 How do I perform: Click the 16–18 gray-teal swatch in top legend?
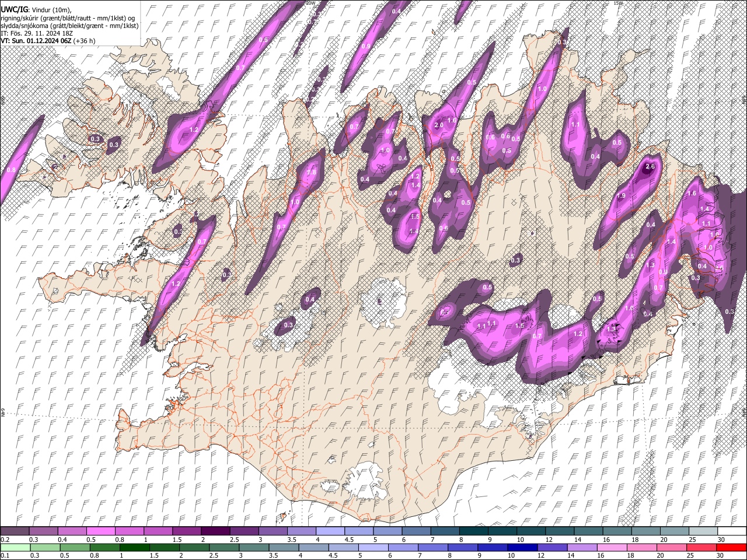pos(617,531)
